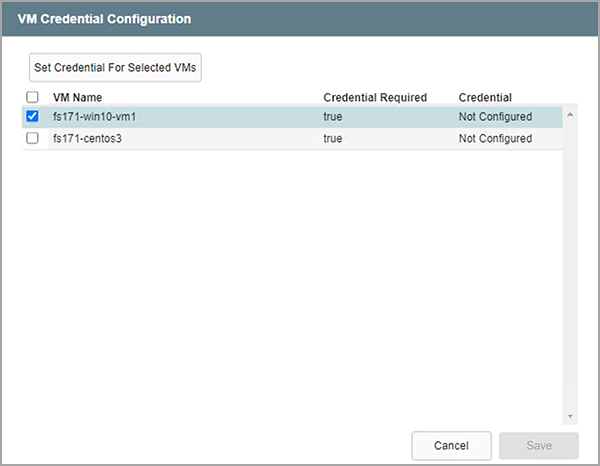Select the fs171-win10-vm1 name cell

coord(94,117)
